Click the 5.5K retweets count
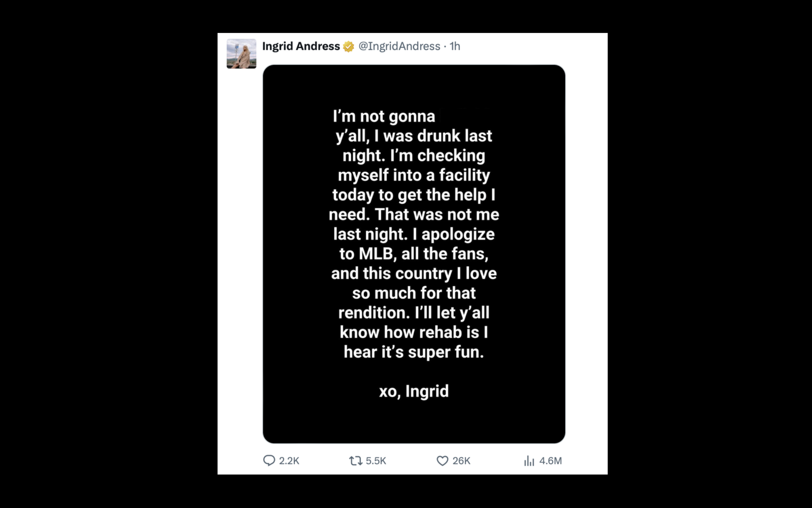812x508 pixels. pyautogui.click(x=376, y=461)
